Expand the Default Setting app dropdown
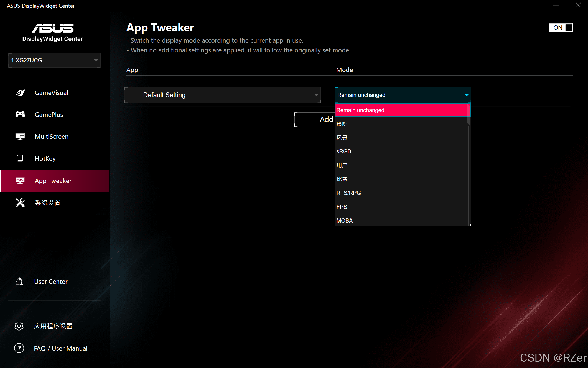Image resolution: width=588 pixels, height=368 pixels. point(223,95)
